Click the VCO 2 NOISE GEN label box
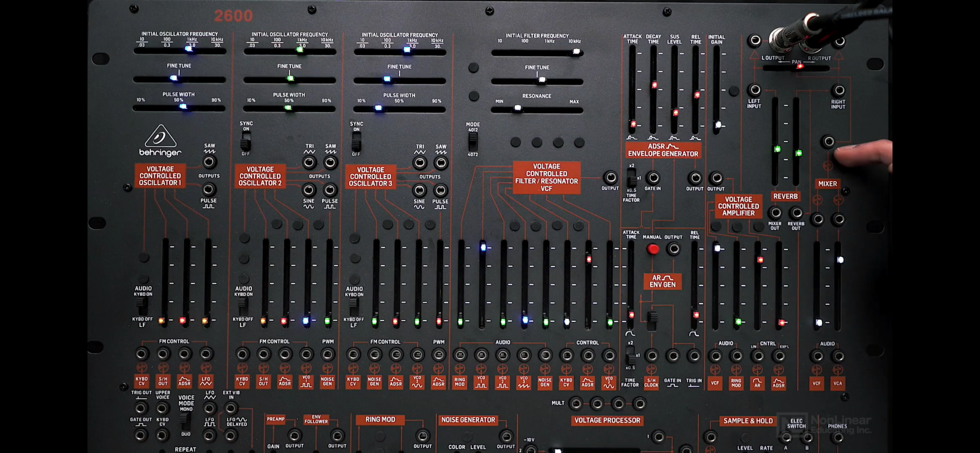 (327, 382)
